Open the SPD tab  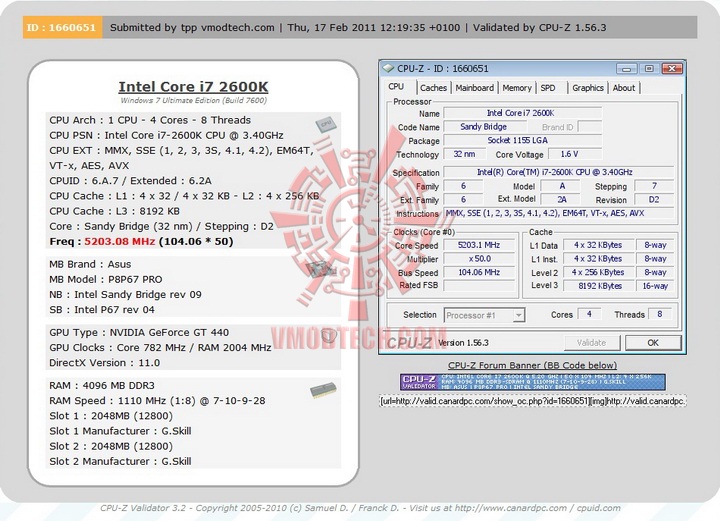point(548,88)
